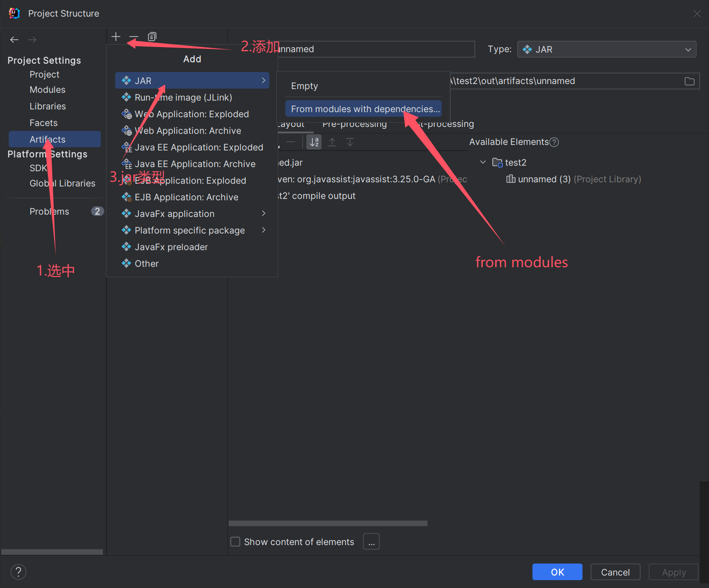
Task: Choose Web Application: Archive
Action: 192,131
